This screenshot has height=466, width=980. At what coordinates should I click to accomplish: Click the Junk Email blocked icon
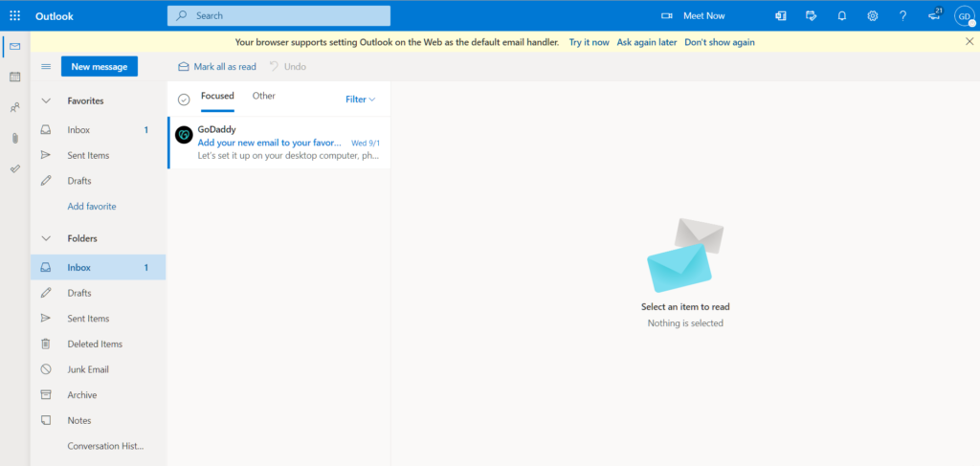click(x=46, y=369)
